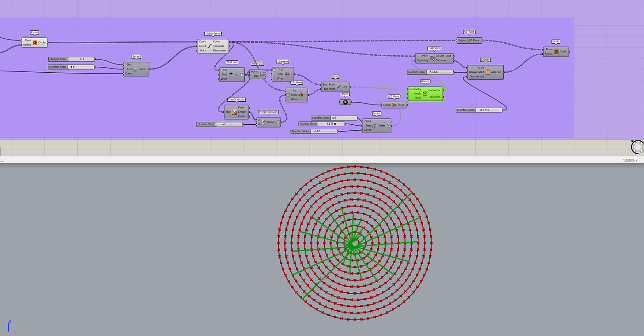Click the 'Curve' input of Divide Curve
The width and height of the screenshot is (644, 336).
pos(202,41)
